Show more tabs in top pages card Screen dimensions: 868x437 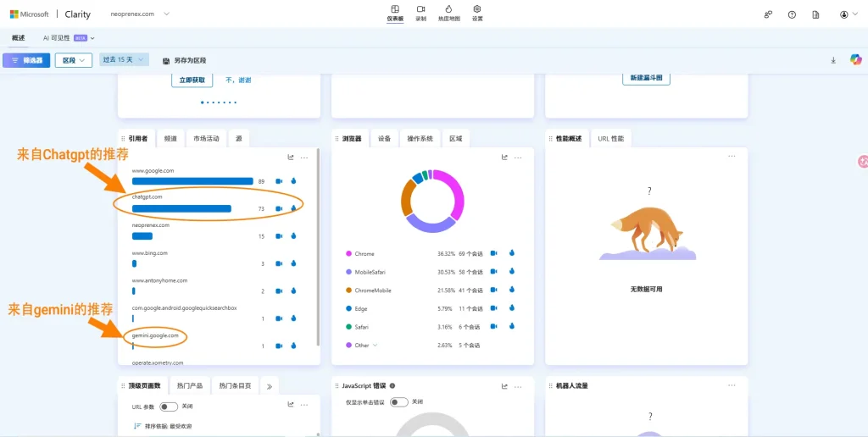270,386
